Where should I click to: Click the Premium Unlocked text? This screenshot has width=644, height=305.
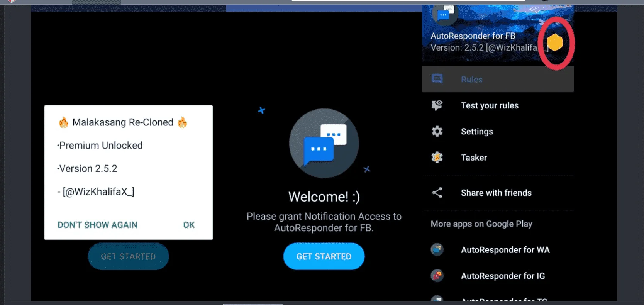pos(100,145)
